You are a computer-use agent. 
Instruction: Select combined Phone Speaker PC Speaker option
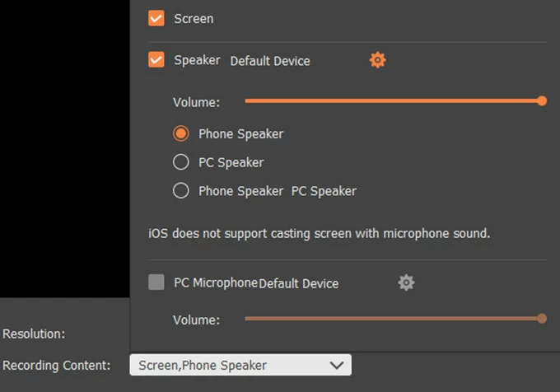[181, 191]
